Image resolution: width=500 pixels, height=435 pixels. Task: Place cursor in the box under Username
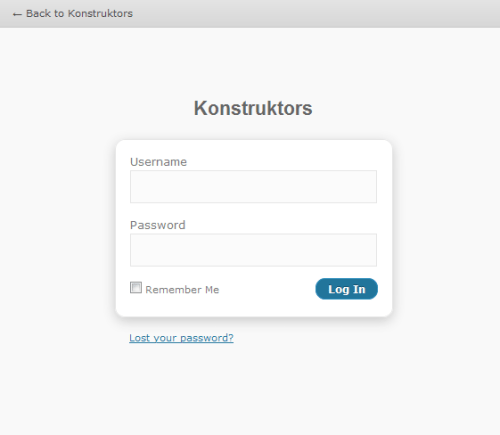tap(253, 187)
